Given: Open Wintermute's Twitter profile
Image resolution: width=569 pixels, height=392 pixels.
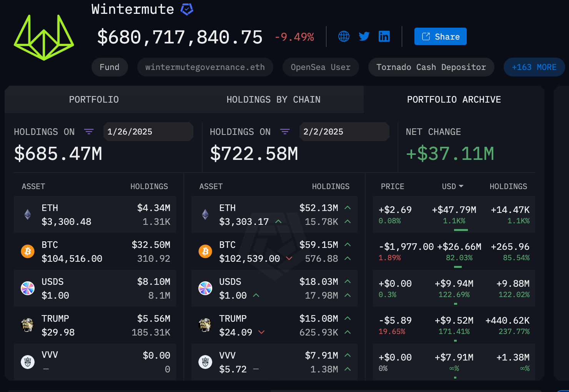Looking at the screenshot, I should coord(364,36).
